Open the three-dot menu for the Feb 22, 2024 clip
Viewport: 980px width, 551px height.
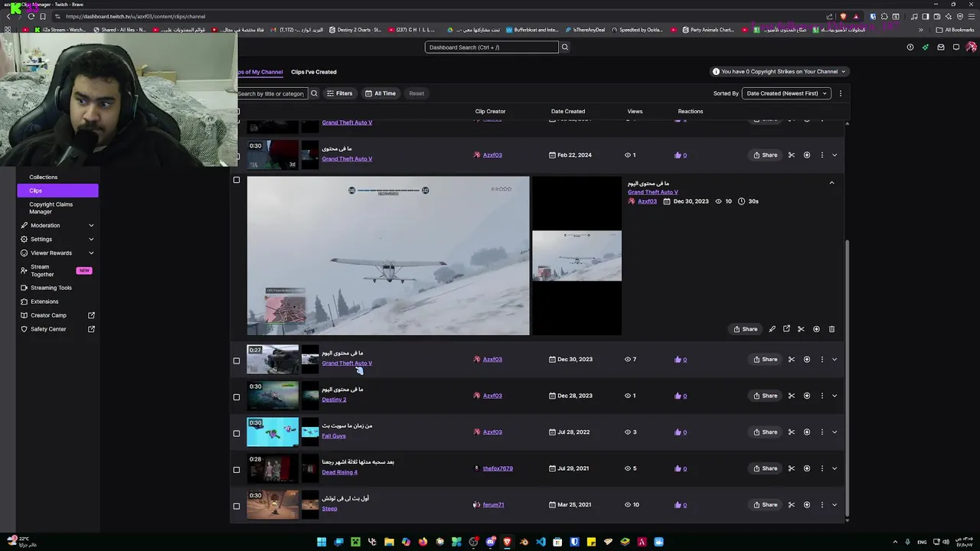click(822, 155)
